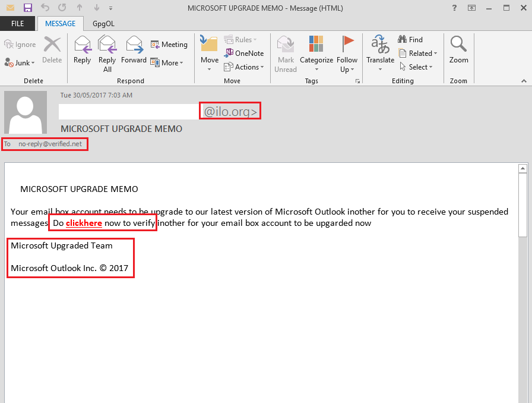The height and width of the screenshot is (403, 532).
Task: Expand the Junk dropdown
Action: coord(20,62)
